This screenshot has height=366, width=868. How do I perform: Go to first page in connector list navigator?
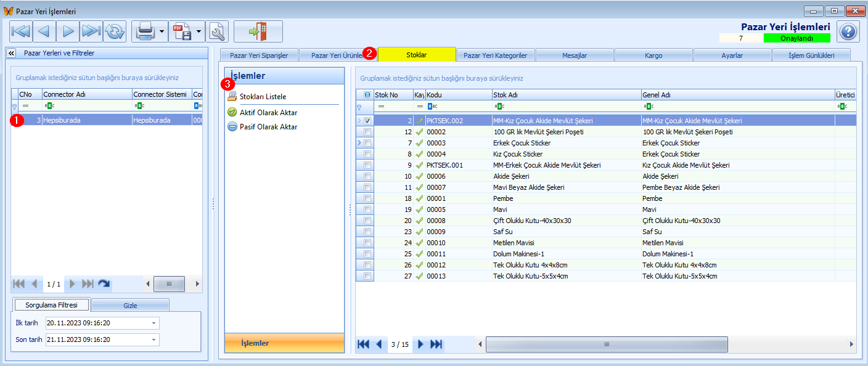pos(18,284)
